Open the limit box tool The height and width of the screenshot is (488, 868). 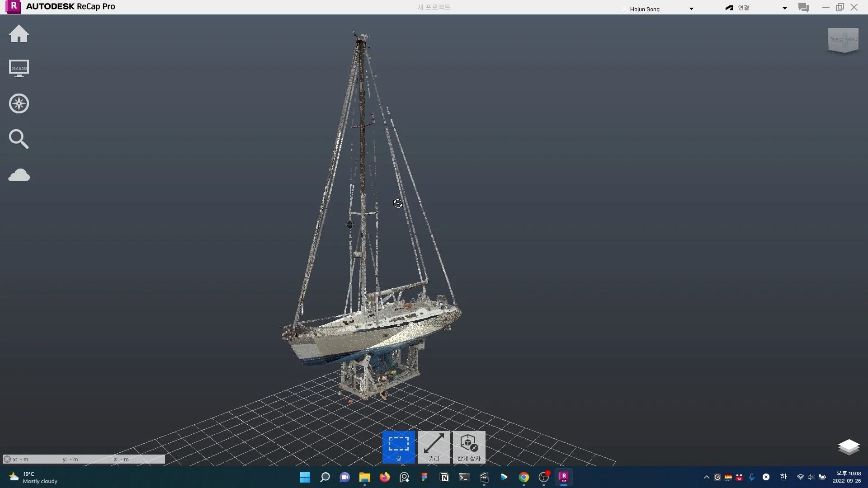click(x=469, y=447)
